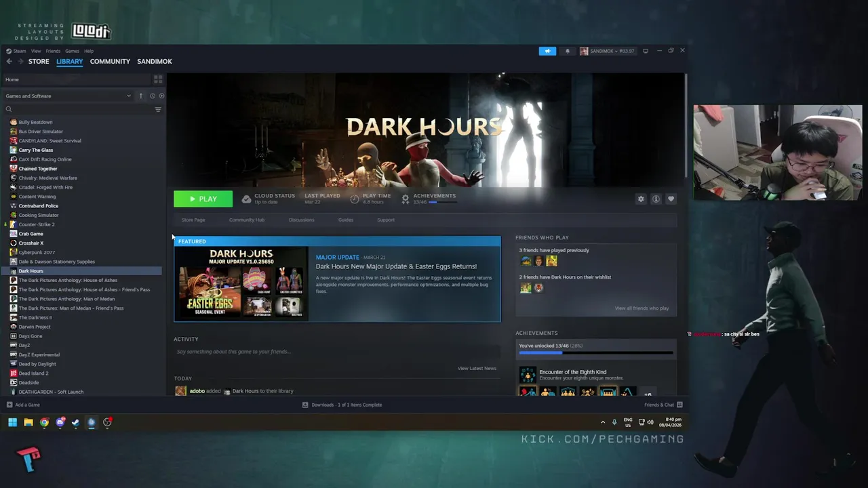
Task: Switch to the STORE tab
Action: point(39,61)
